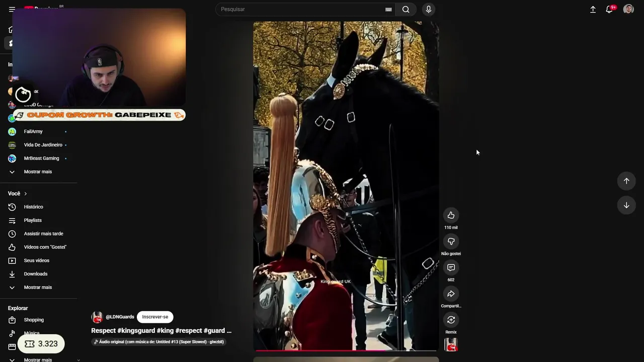
Task: Click the Playlists list icon
Action: tap(12, 220)
